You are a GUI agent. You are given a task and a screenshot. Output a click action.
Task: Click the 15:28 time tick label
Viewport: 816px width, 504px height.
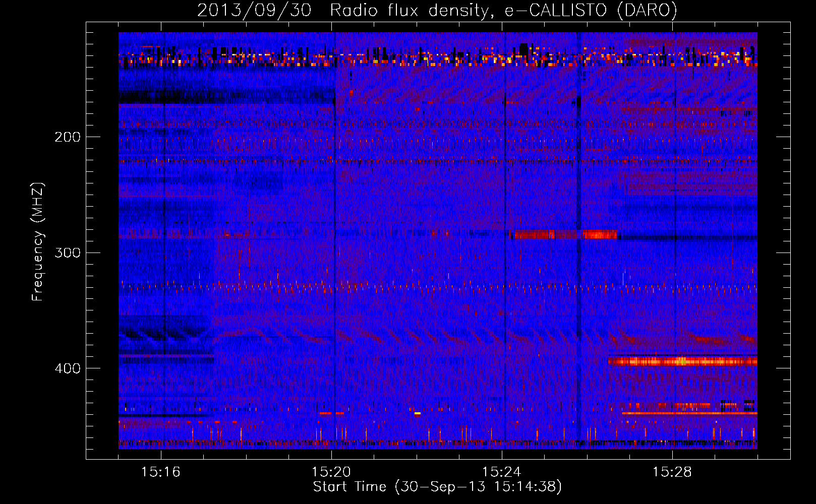tap(672, 472)
